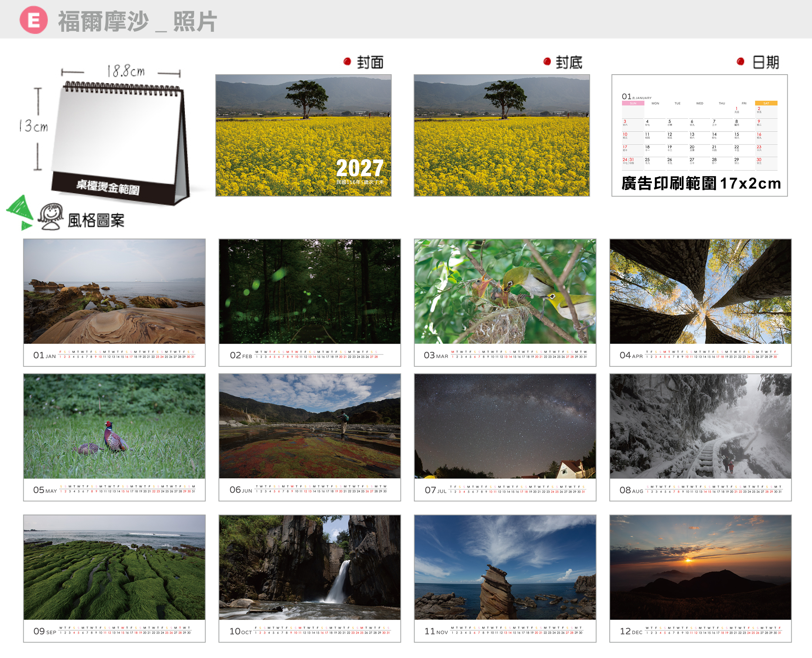Click the cartoon girl face icon
This screenshot has height=658, width=812.
coord(50,217)
